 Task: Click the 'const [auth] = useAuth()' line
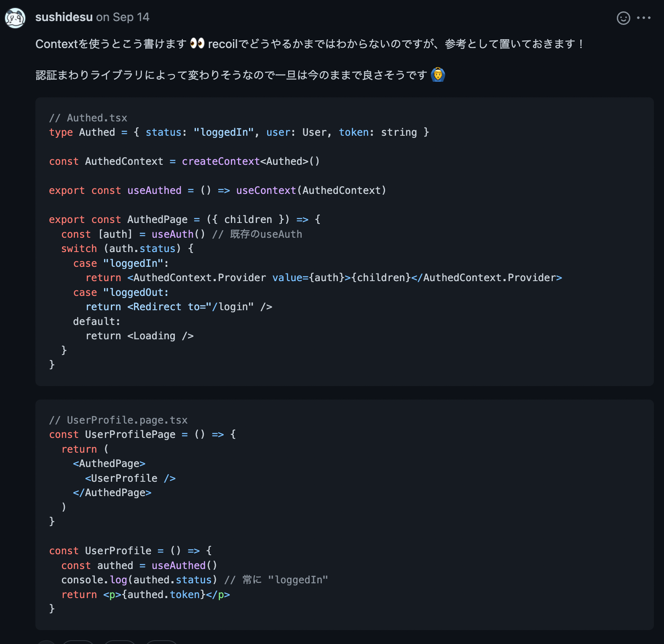coord(182,234)
